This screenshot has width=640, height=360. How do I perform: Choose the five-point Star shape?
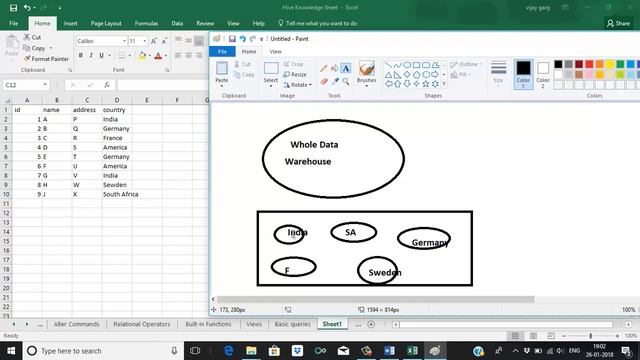[x=426, y=84]
